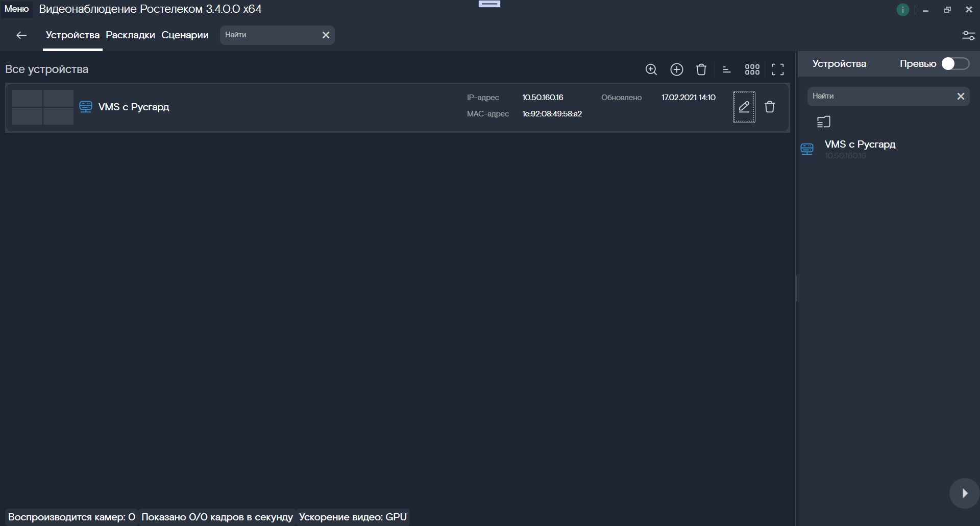
Task: Click the magnifier-plus device search icon
Action: (x=651, y=69)
